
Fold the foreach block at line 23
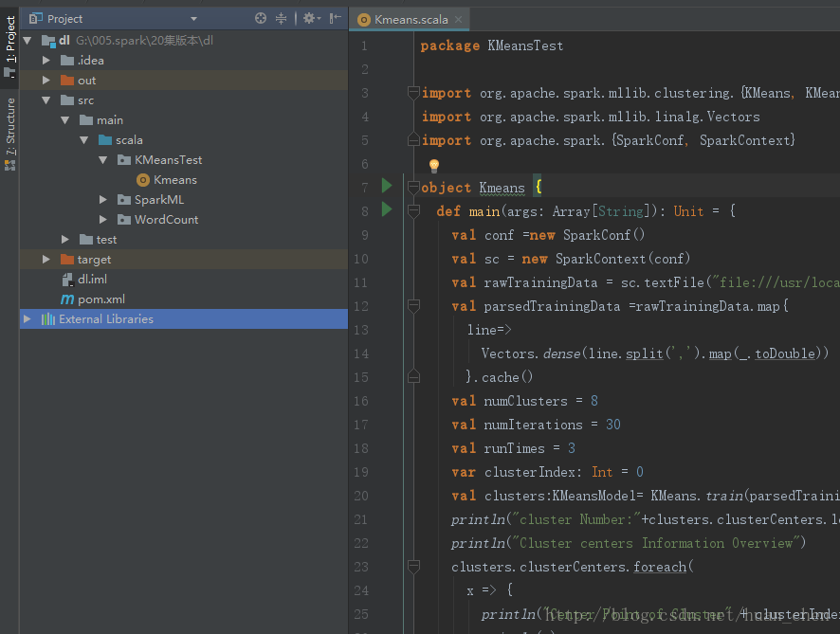point(413,566)
